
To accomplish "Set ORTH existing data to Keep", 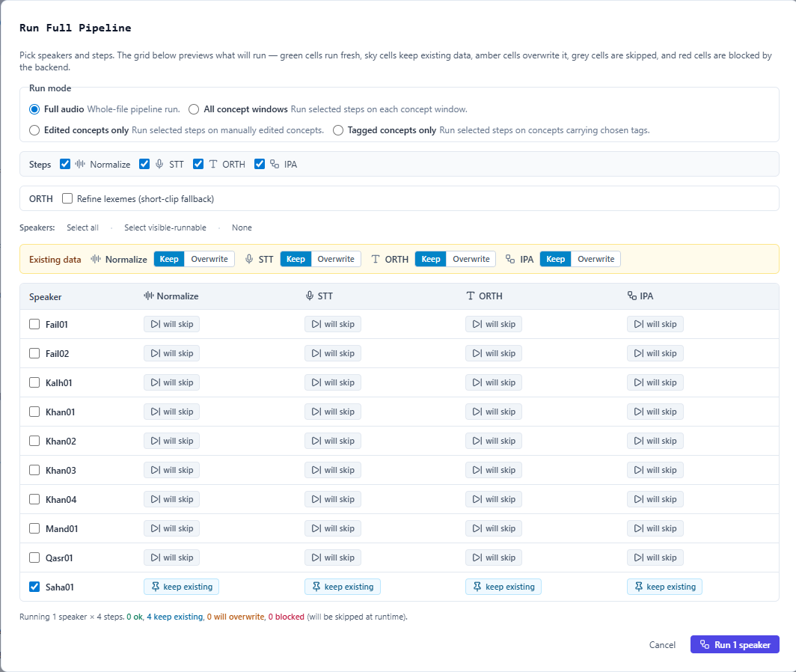I will pyautogui.click(x=430, y=259).
